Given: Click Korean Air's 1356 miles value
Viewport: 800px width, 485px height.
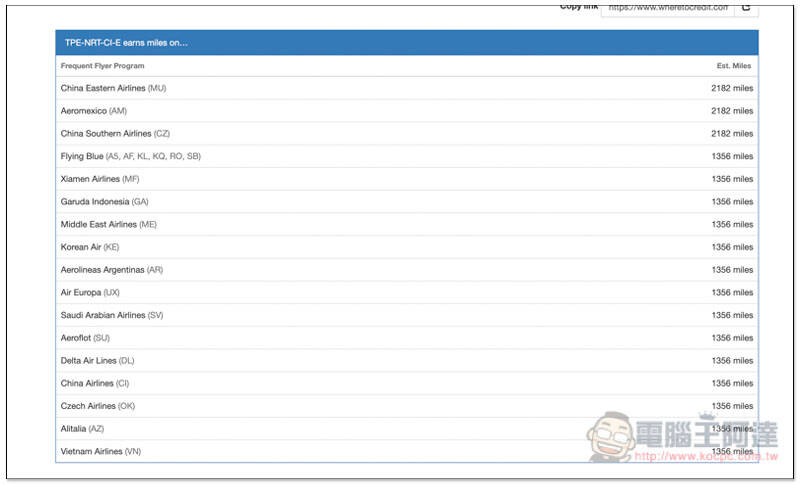Looking at the screenshot, I should pyautogui.click(x=732, y=247).
